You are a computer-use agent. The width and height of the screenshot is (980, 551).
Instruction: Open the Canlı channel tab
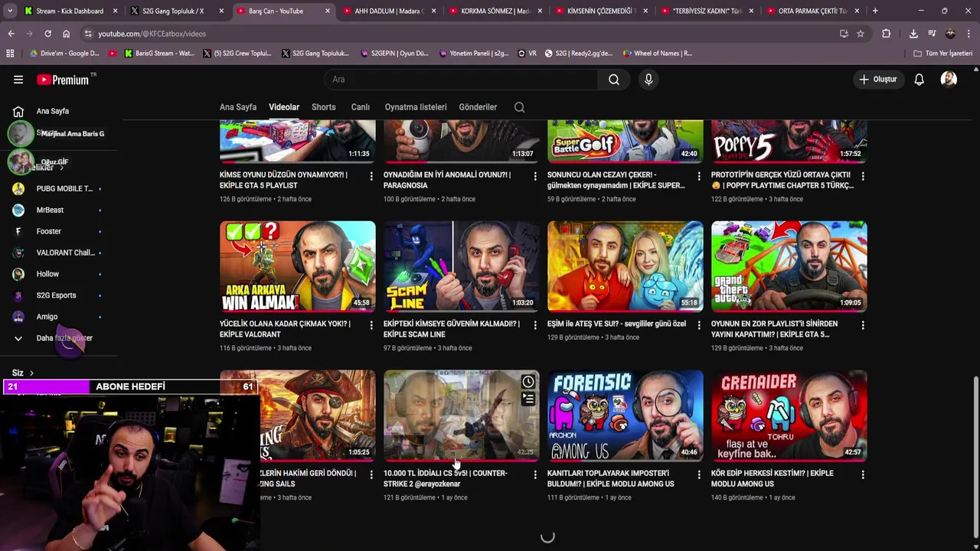pyautogui.click(x=361, y=107)
